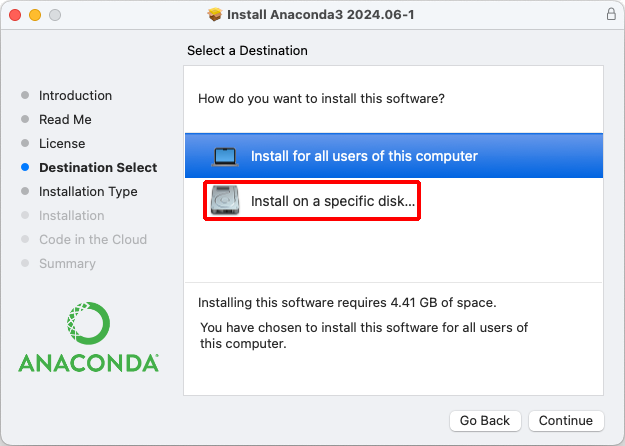625x446 pixels.
Task: Select the Destination Select step
Action: tap(98, 168)
